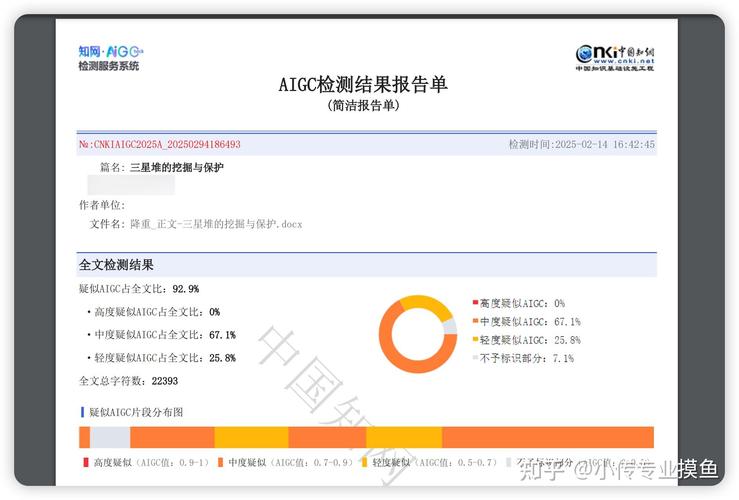Viewport: 739px width, 500px height.
Task: Click the small grey arc of the donut chart
Action: (451, 326)
